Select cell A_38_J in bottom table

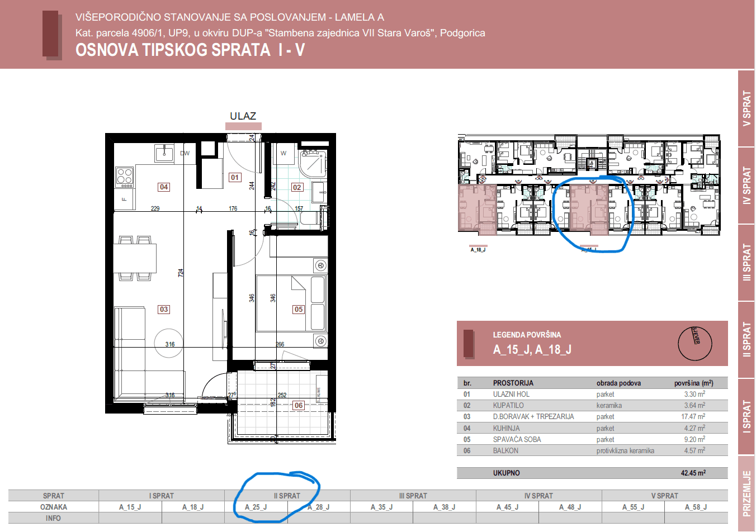click(445, 507)
